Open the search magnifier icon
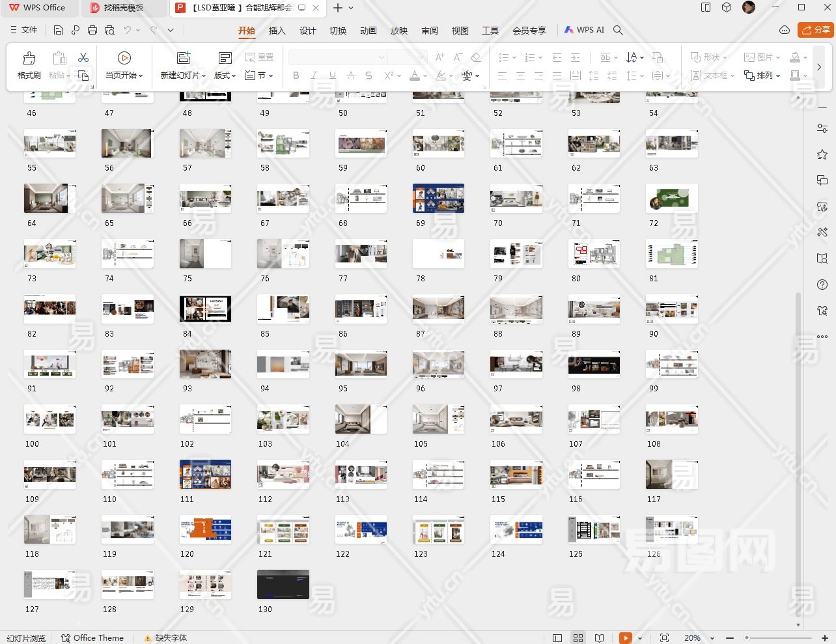836x644 pixels. (618, 30)
